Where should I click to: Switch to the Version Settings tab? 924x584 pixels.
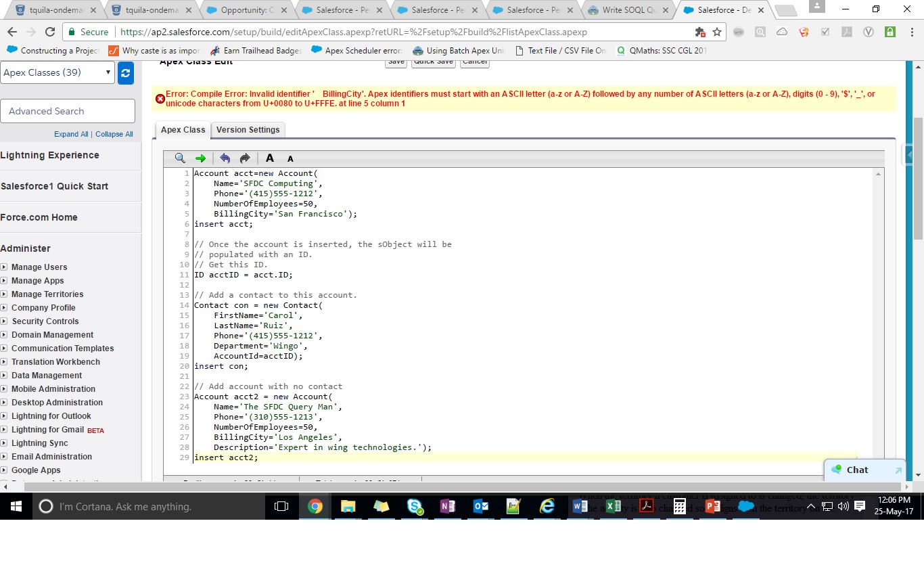(248, 130)
